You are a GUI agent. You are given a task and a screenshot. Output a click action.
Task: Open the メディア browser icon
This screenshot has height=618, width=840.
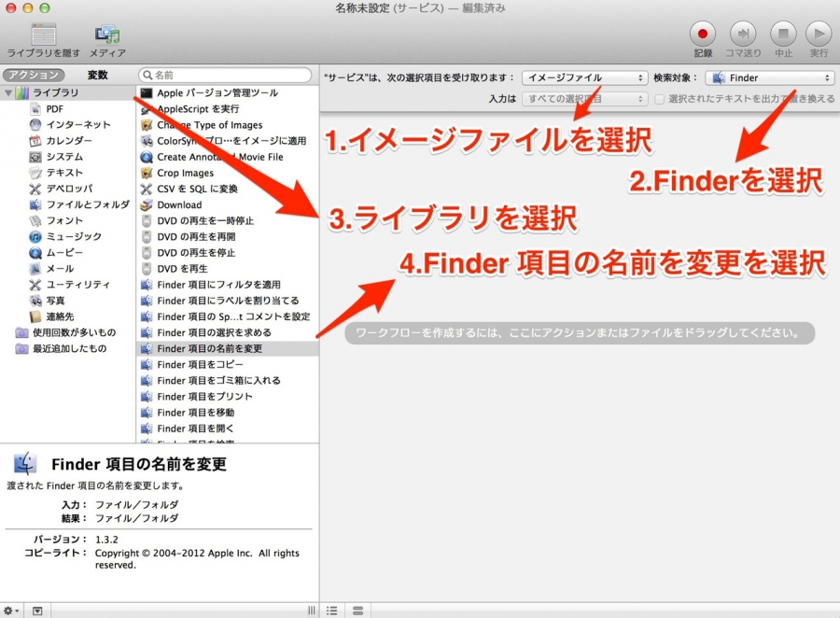click(x=107, y=35)
